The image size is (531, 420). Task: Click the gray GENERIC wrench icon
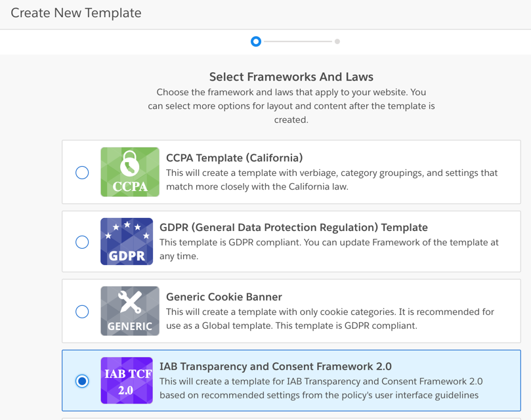(x=130, y=311)
